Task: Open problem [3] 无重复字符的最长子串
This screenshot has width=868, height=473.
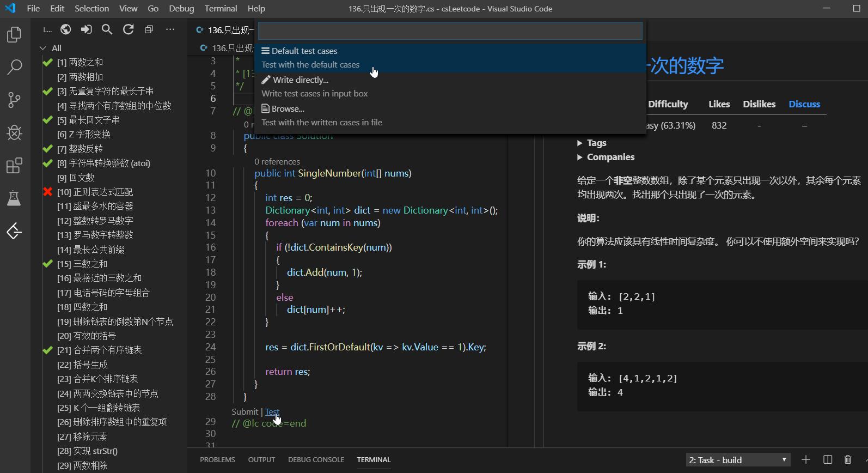Action: click(105, 91)
